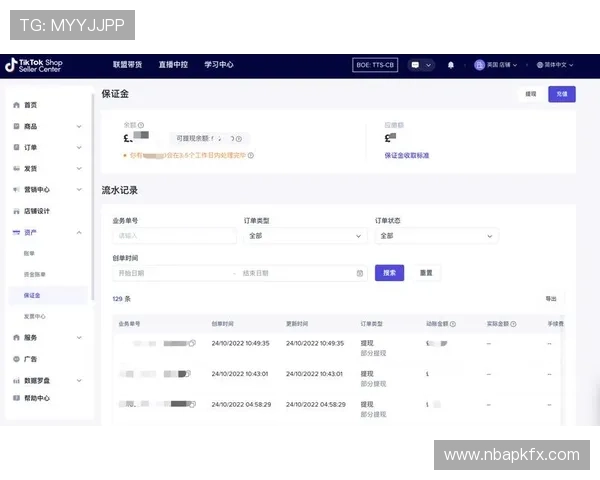Click info icon on 动账金额 column header
The image size is (600, 480).
(x=453, y=324)
